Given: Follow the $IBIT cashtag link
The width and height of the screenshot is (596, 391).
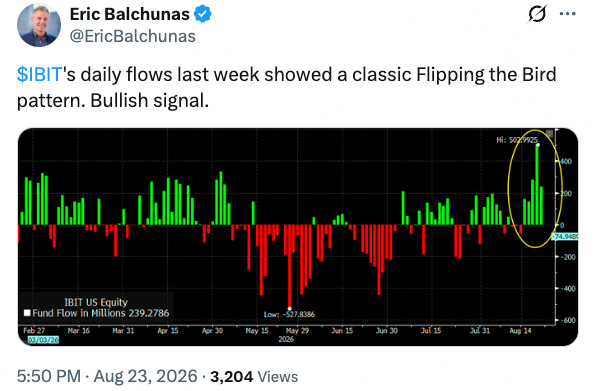Looking at the screenshot, I should click(x=40, y=74).
